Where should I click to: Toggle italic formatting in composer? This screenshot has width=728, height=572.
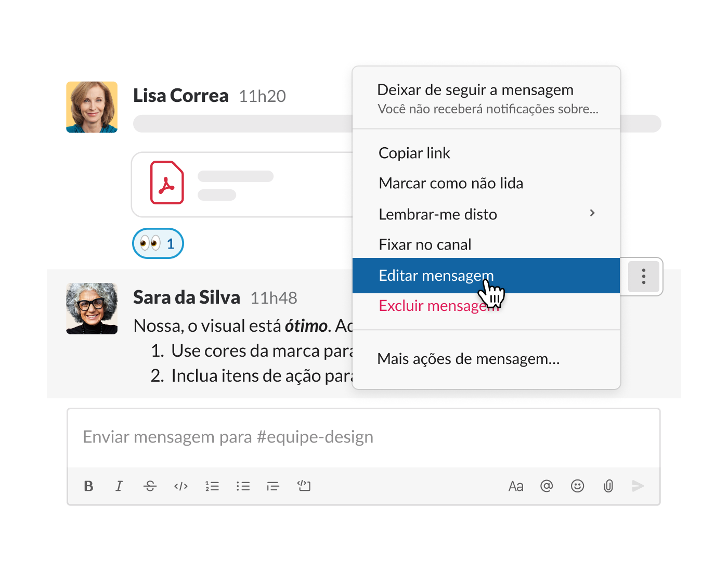(x=119, y=486)
